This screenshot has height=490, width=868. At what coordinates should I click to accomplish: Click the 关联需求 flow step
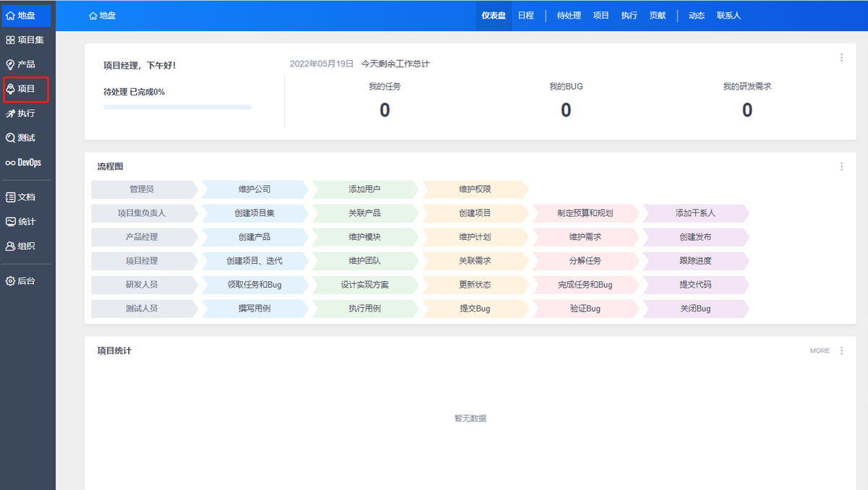click(475, 261)
